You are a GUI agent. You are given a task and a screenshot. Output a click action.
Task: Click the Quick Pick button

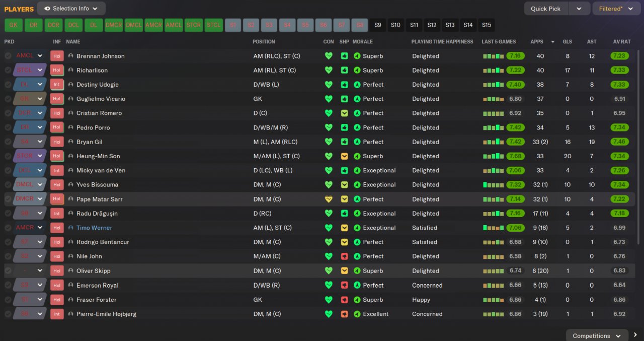[546, 9]
